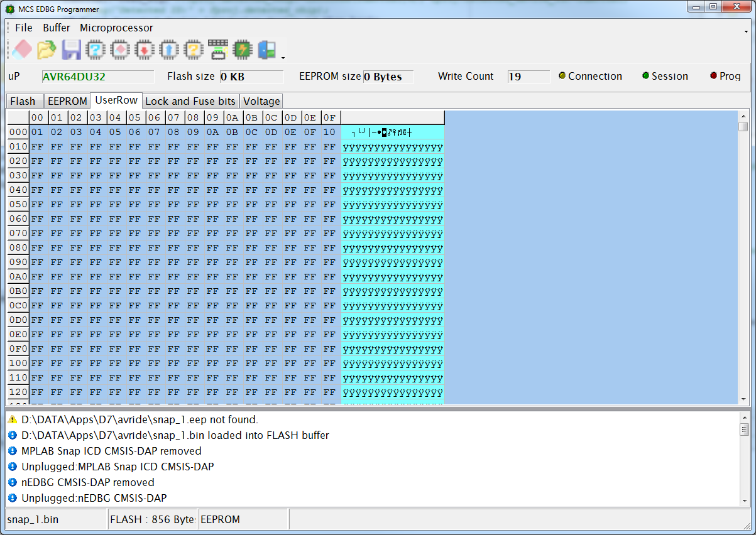Select byte 10 at end of row 000

point(329,132)
